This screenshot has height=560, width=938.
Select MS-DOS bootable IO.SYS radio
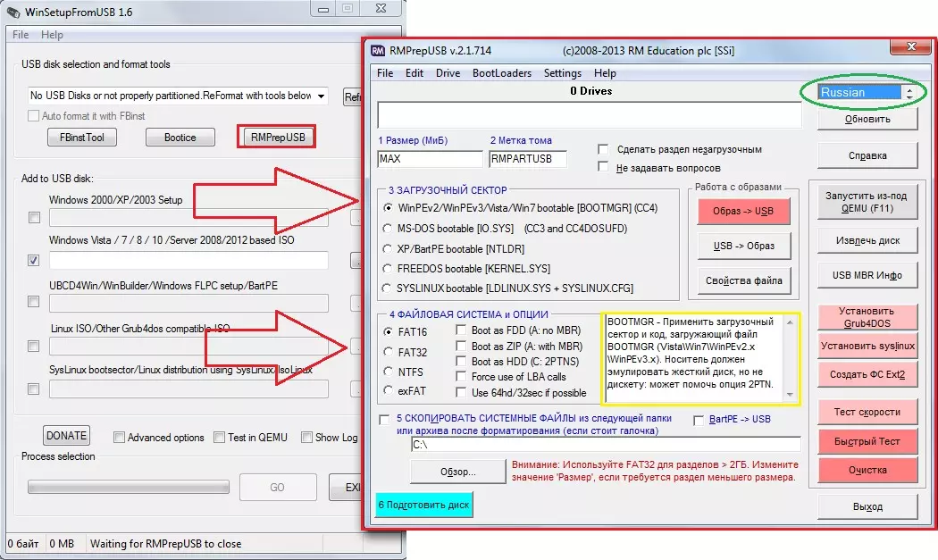coord(388,228)
